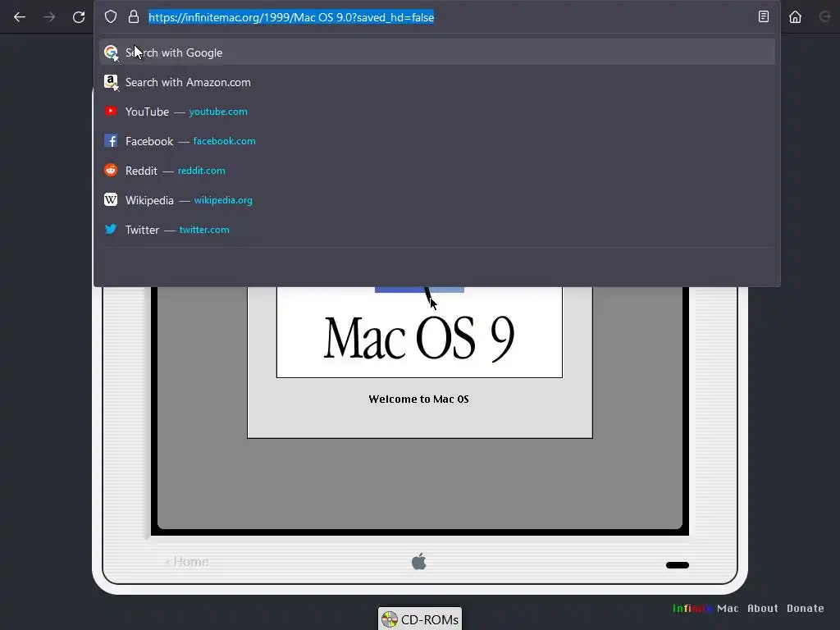Toggle reader view icon in address bar

point(764,16)
